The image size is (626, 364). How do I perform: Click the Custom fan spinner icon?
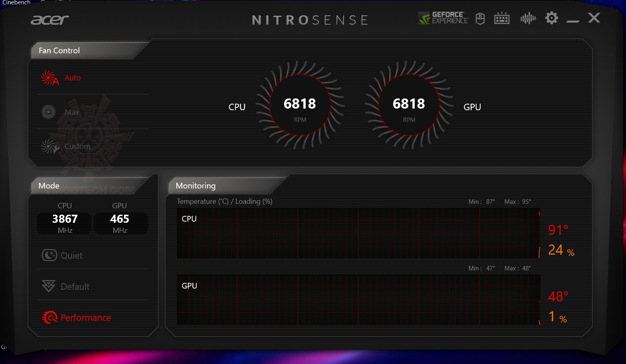(x=49, y=146)
